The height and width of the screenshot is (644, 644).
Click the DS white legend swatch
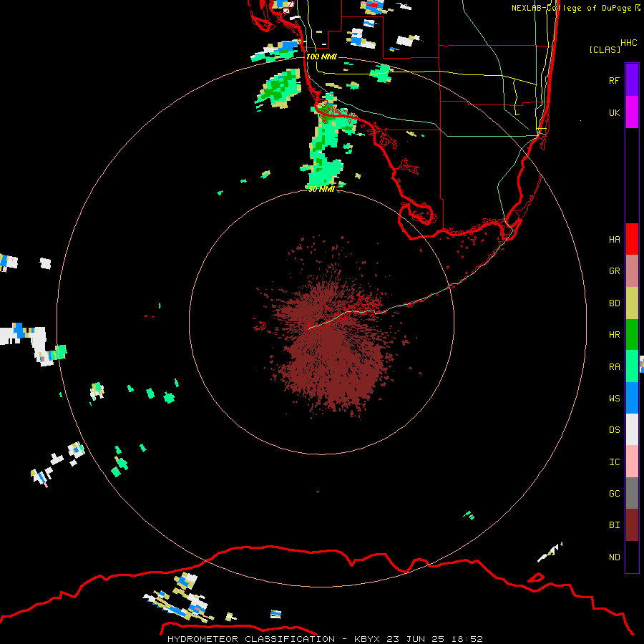pyautogui.click(x=632, y=429)
